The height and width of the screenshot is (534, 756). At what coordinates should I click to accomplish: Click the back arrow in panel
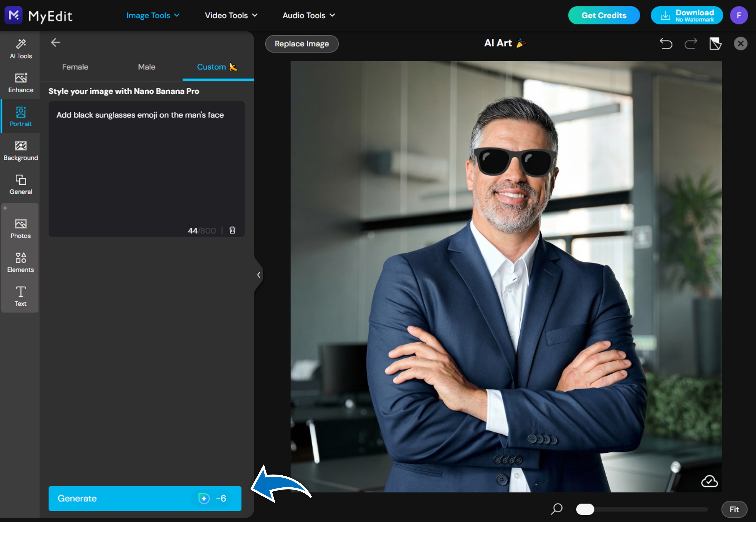coord(55,42)
